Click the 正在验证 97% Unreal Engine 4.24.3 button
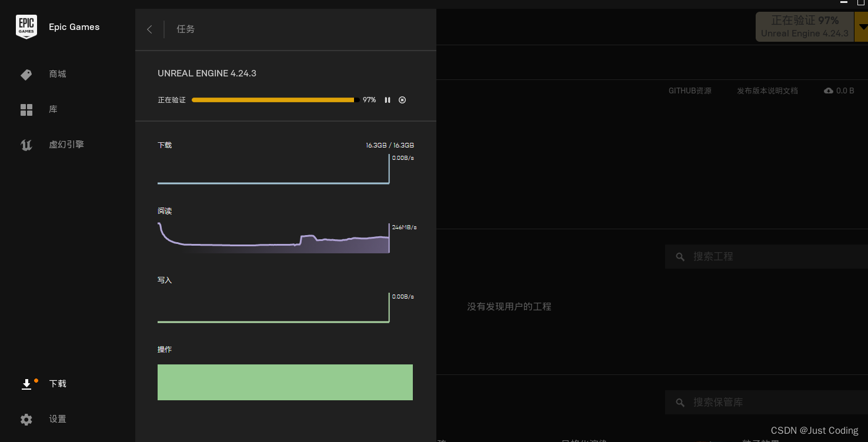 point(804,27)
